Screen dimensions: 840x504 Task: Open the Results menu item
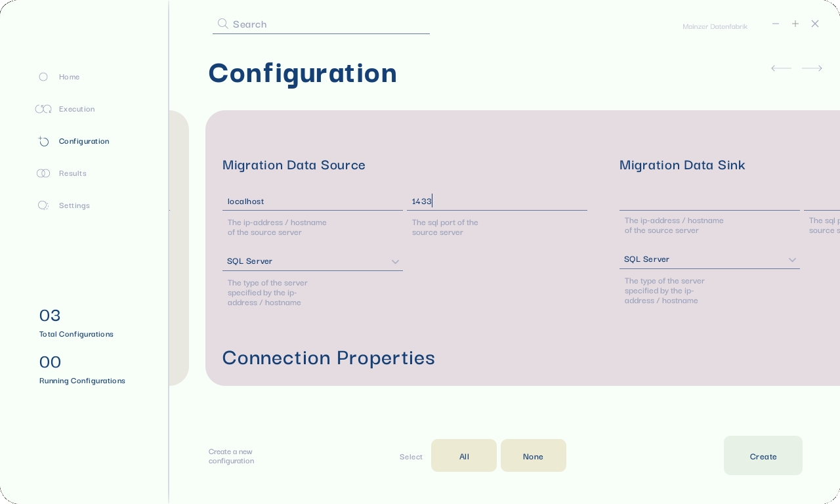coord(73,173)
